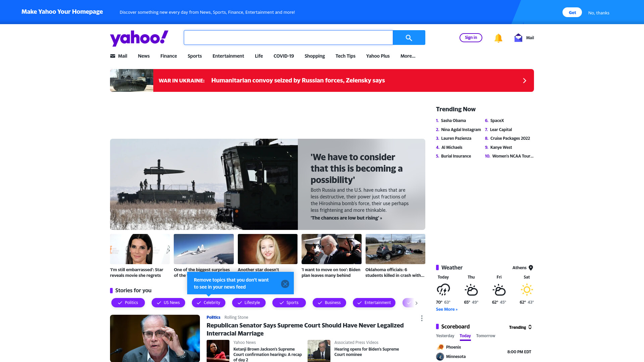Screen dimensions: 644x362
Task: Open the missile launcher lead story image
Action: click(x=204, y=184)
